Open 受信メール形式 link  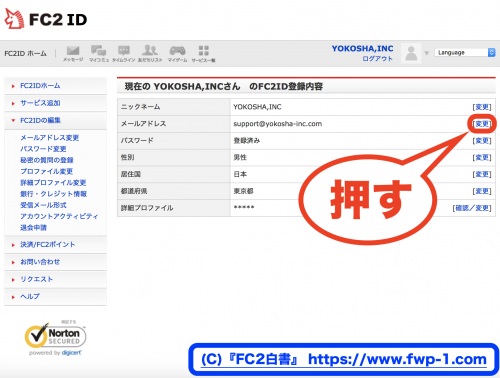point(43,205)
